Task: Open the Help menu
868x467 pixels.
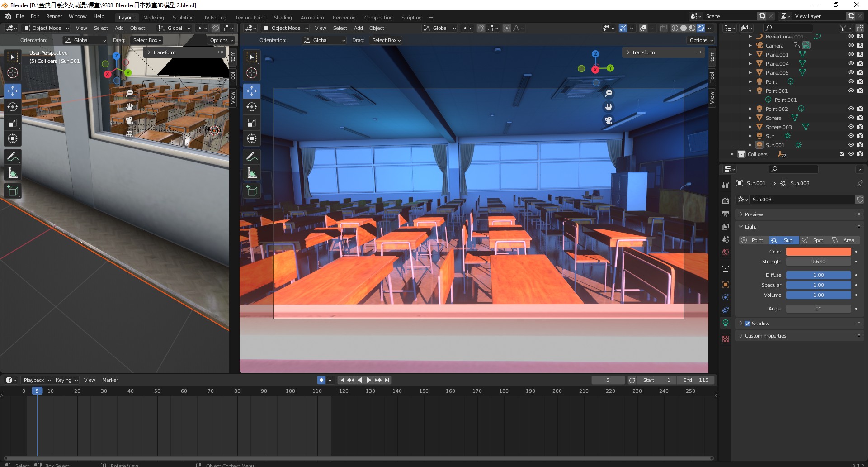Action: pyautogui.click(x=99, y=16)
